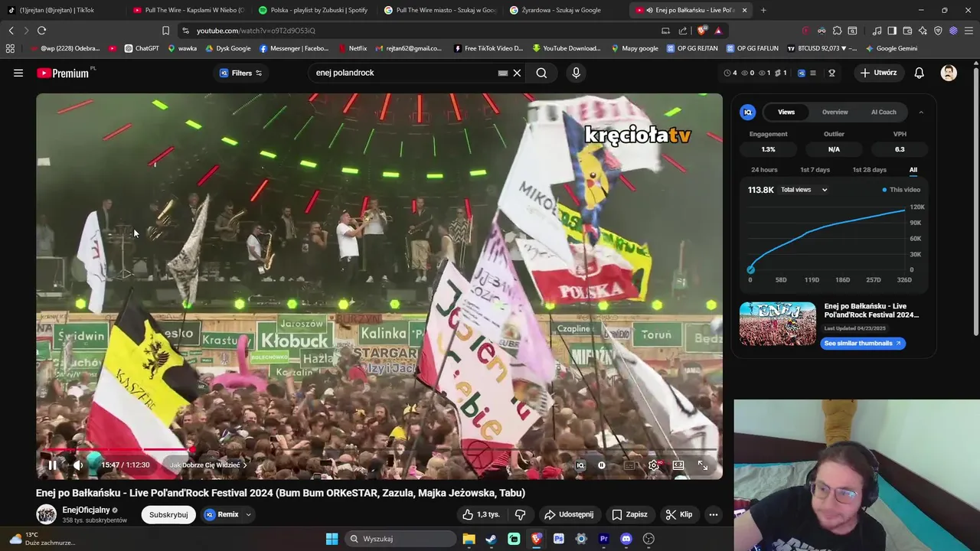
Task: Start voice search with the microphone
Action: (577, 73)
